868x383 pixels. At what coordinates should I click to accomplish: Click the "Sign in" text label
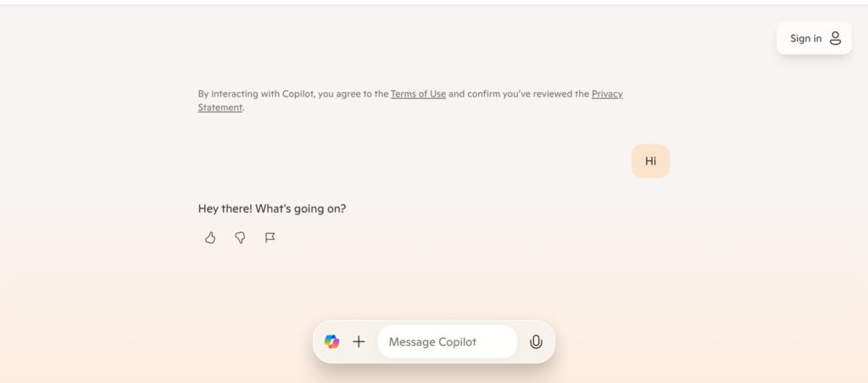(805, 38)
